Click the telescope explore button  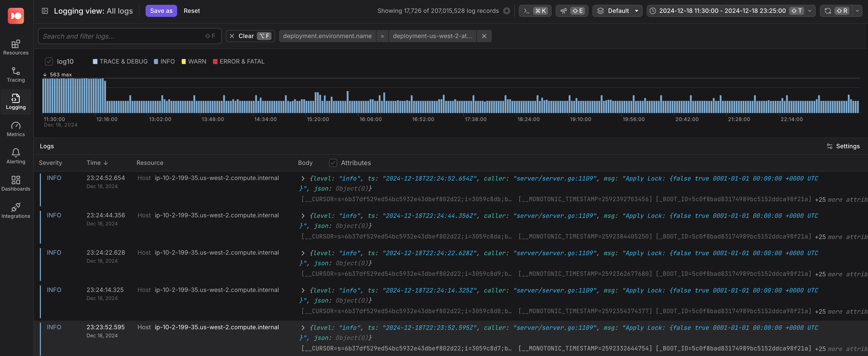pyautogui.click(x=572, y=11)
